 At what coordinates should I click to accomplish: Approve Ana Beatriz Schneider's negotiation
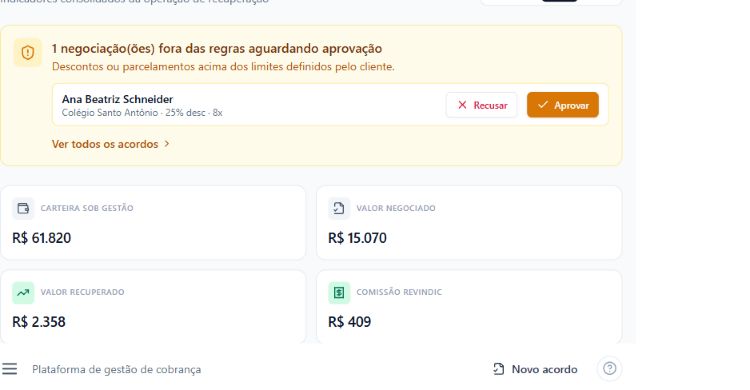[562, 105]
